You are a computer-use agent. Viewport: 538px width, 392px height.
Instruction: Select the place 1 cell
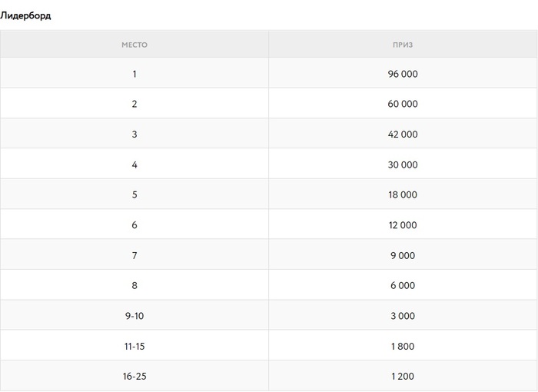click(134, 74)
